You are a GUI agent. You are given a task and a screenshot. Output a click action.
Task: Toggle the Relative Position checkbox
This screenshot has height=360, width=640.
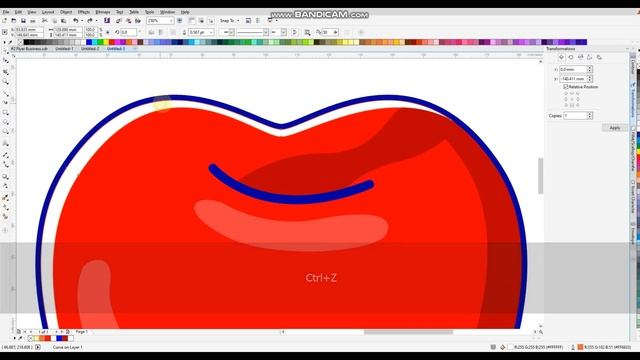pos(566,87)
